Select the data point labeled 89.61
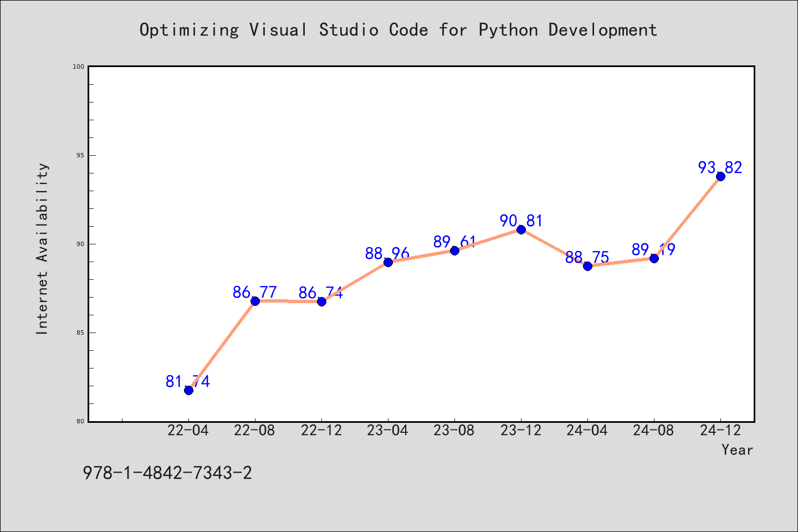798x532 pixels. [x=454, y=250]
